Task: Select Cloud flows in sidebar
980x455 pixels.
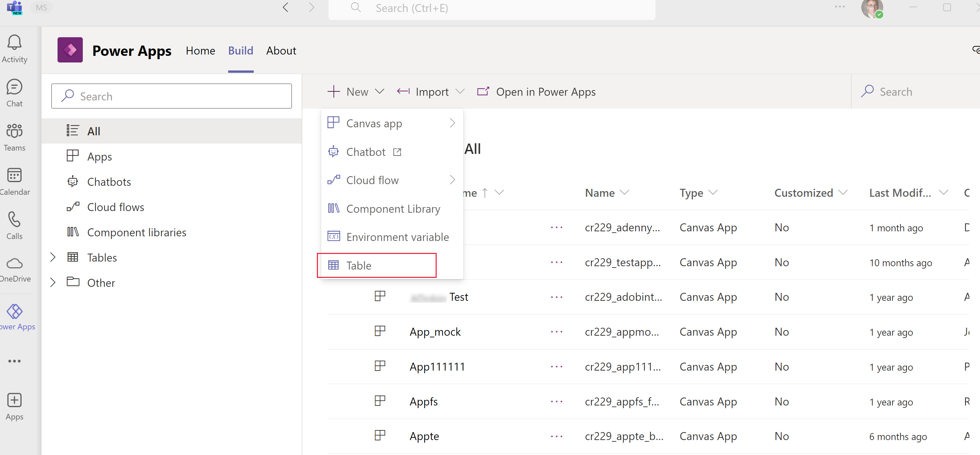Action: point(116,207)
